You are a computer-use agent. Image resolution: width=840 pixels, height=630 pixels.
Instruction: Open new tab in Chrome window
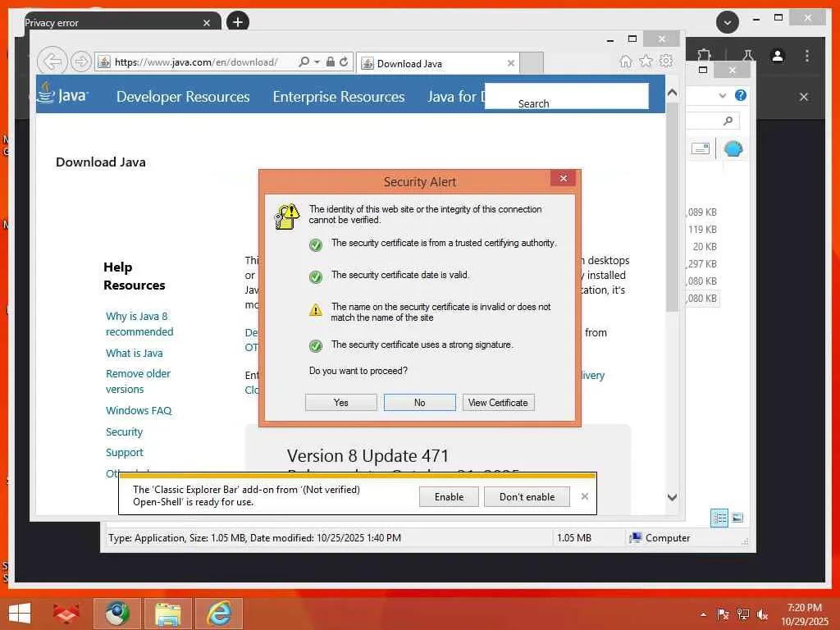coord(238,22)
